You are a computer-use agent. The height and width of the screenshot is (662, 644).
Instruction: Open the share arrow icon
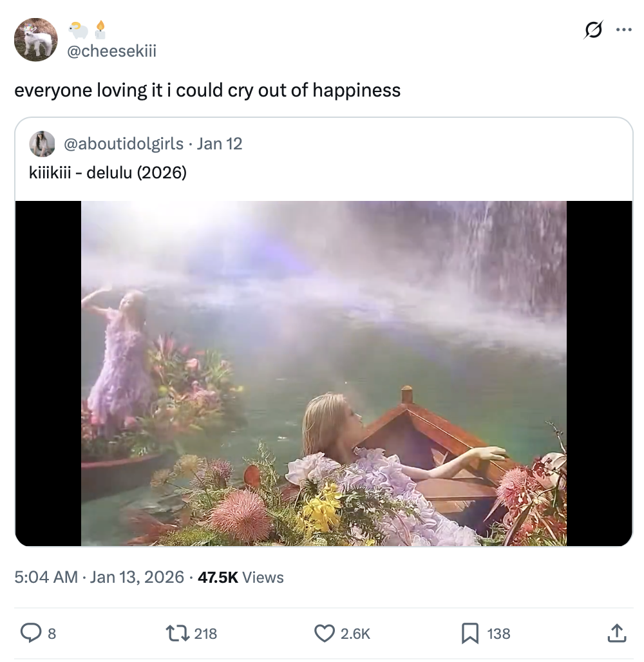coord(616,634)
